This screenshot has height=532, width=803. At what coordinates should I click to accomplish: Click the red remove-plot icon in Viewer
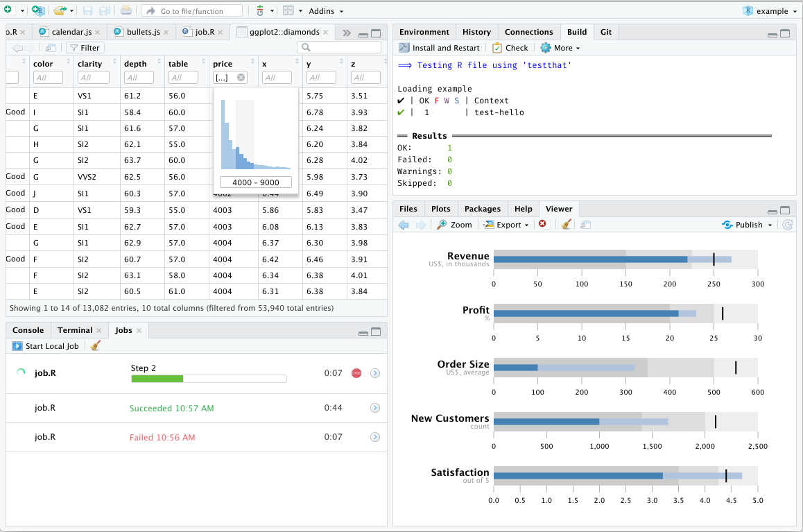tap(542, 225)
